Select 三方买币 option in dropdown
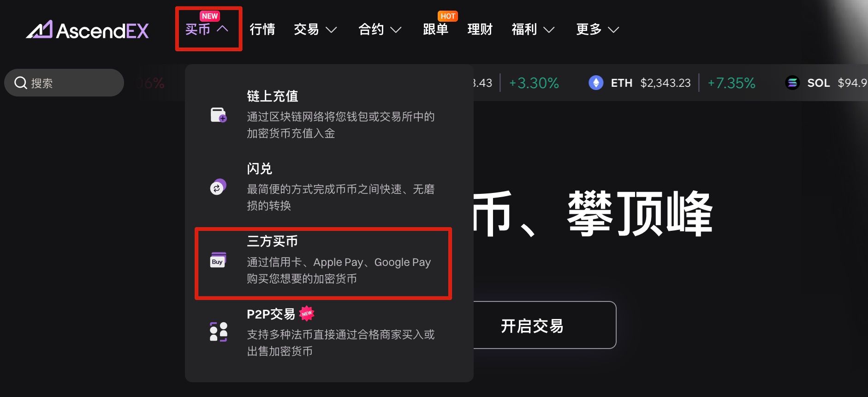This screenshot has width=868, height=397. [323, 264]
